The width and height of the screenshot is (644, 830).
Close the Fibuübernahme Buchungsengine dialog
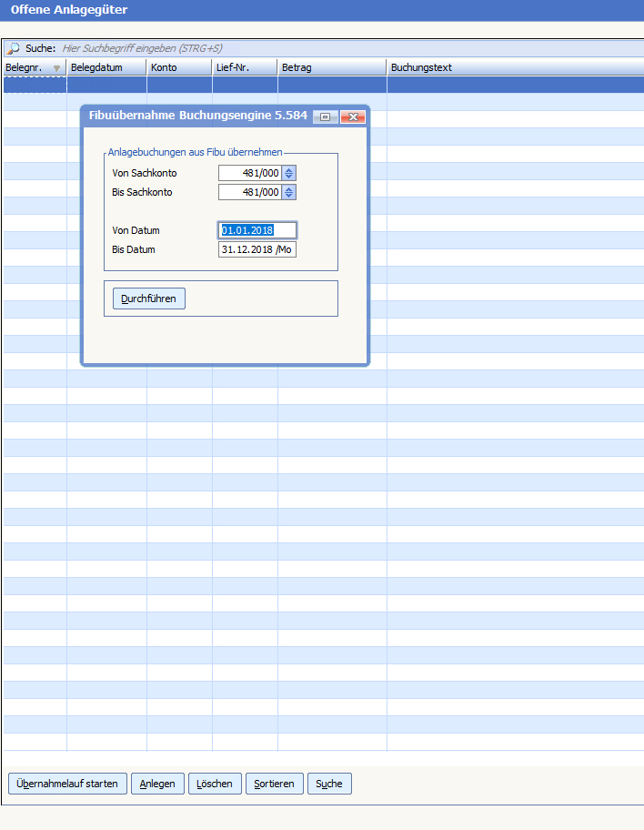tap(353, 116)
